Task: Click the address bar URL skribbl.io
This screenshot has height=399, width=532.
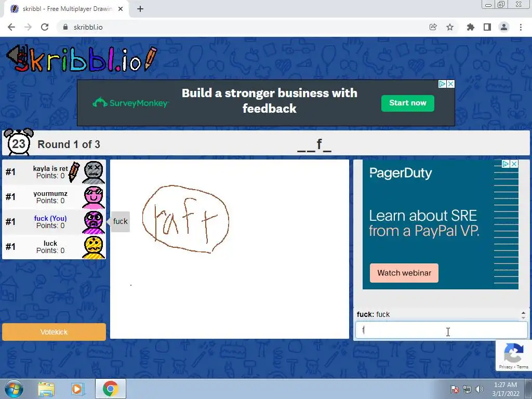Action: pos(88,27)
